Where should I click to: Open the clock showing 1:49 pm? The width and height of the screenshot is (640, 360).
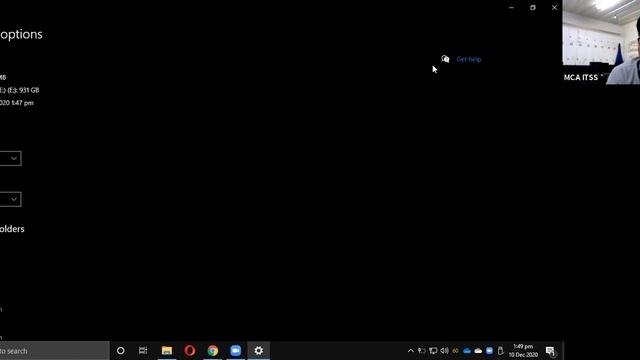coord(523,351)
